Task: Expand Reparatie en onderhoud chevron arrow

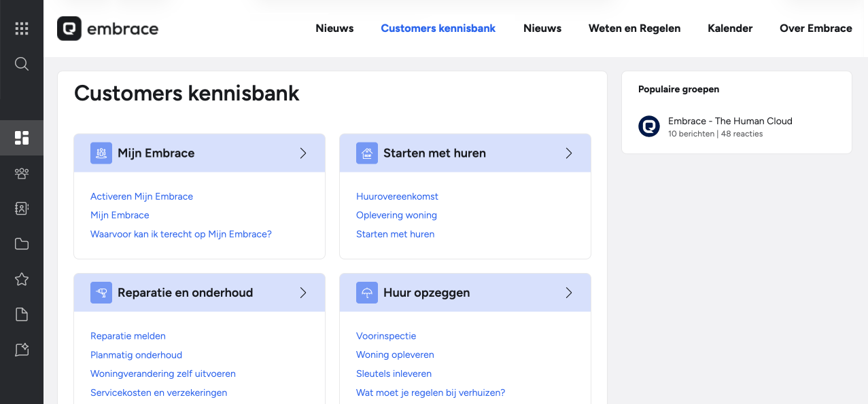Action: coord(303,293)
